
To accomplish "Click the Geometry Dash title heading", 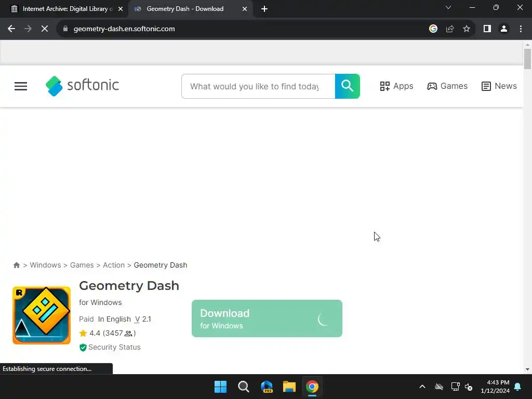I will 129,286.
